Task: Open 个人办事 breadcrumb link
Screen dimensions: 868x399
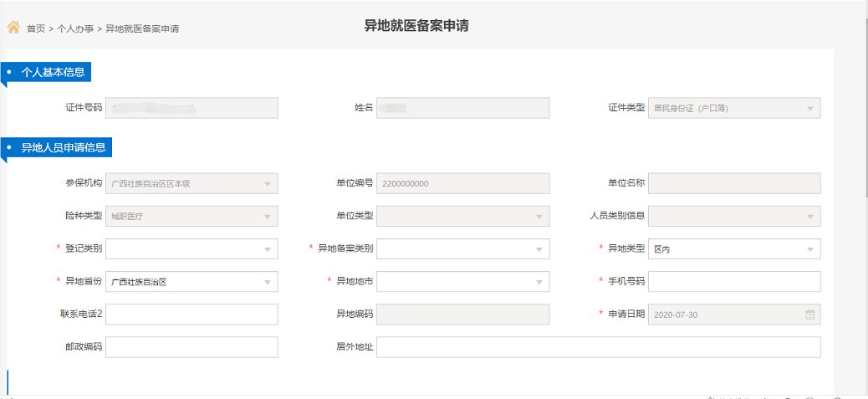Action: point(75,28)
